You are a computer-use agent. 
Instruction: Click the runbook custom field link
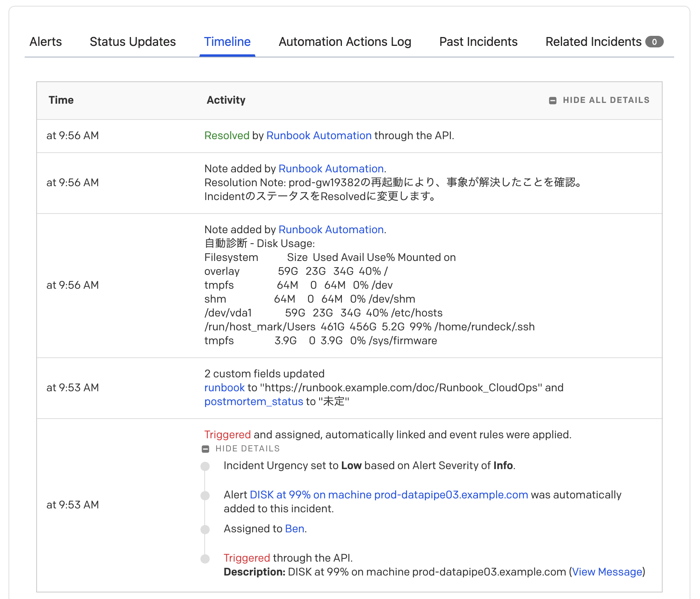[224, 388]
